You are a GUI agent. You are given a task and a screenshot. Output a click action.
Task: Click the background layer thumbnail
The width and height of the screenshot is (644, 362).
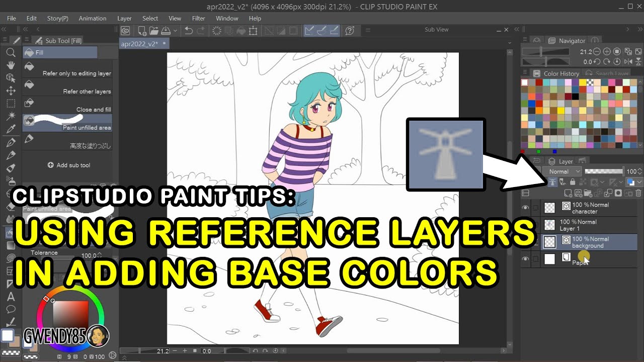[x=550, y=242]
